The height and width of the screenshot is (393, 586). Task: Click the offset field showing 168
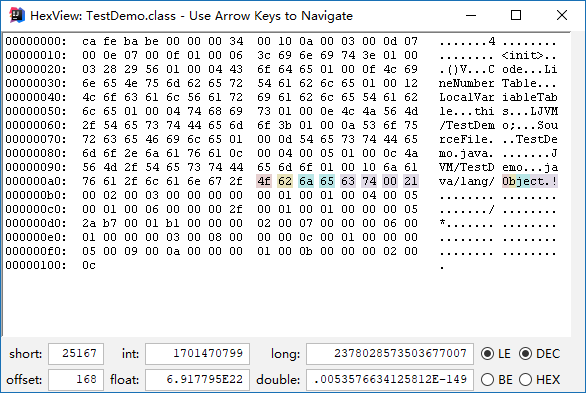(76, 380)
